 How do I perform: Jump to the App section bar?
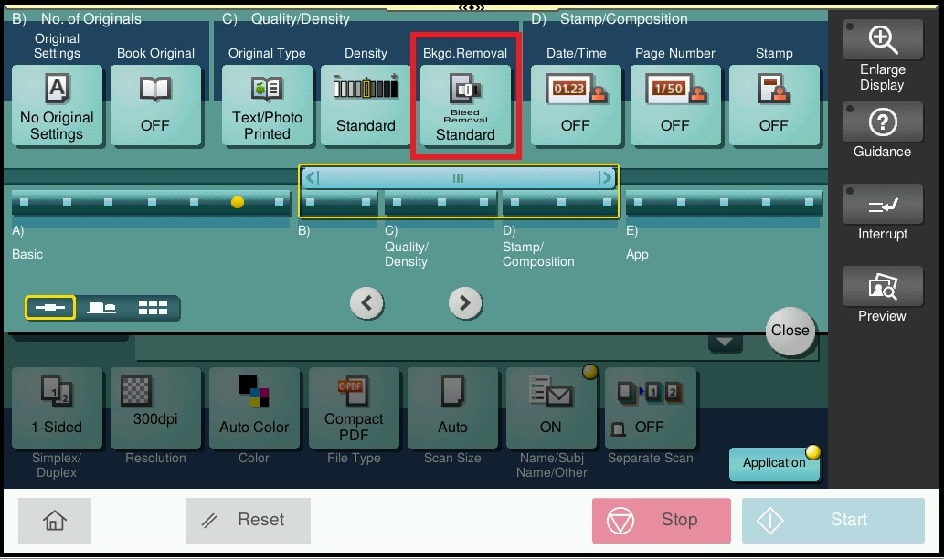point(724,202)
